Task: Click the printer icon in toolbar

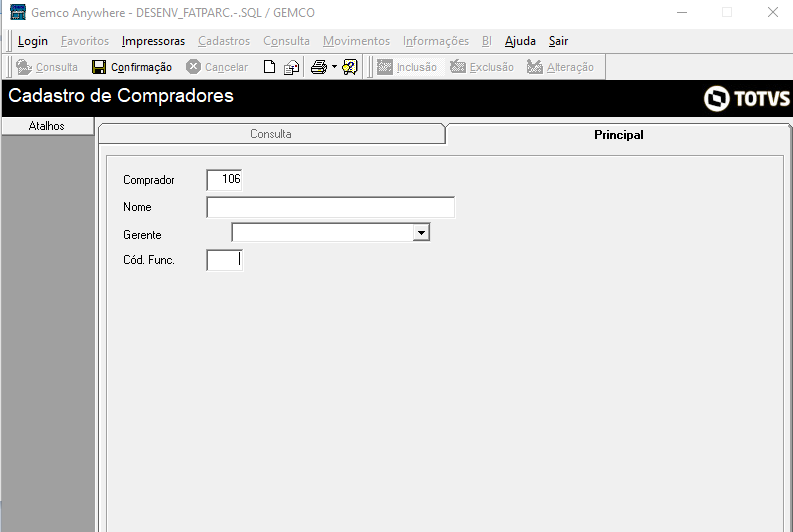Action: tap(319, 67)
